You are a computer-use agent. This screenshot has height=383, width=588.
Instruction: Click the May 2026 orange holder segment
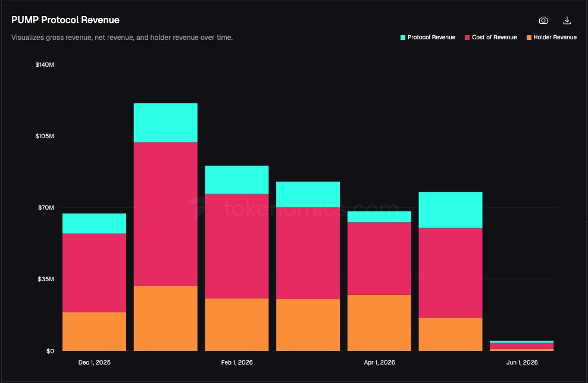click(451, 335)
